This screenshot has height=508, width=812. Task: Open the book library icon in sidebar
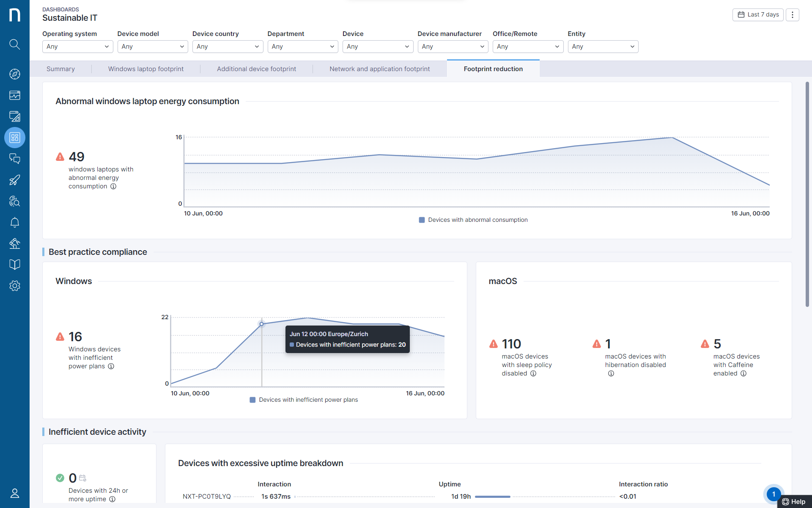point(15,265)
